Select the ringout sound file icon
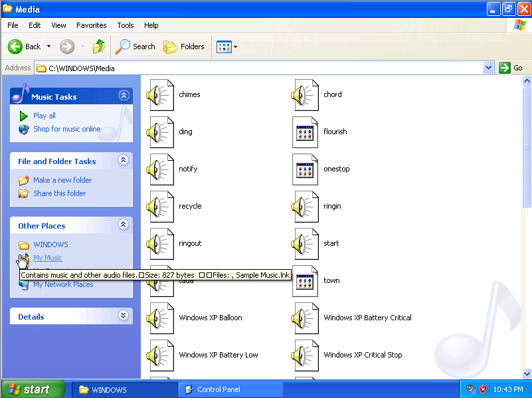This screenshot has height=398, width=532. 160,244
